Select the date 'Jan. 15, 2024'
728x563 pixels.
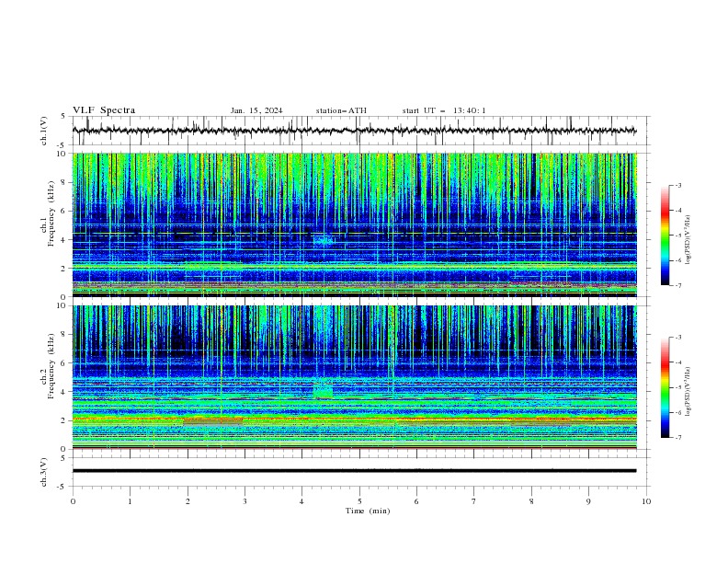tap(256, 110)
